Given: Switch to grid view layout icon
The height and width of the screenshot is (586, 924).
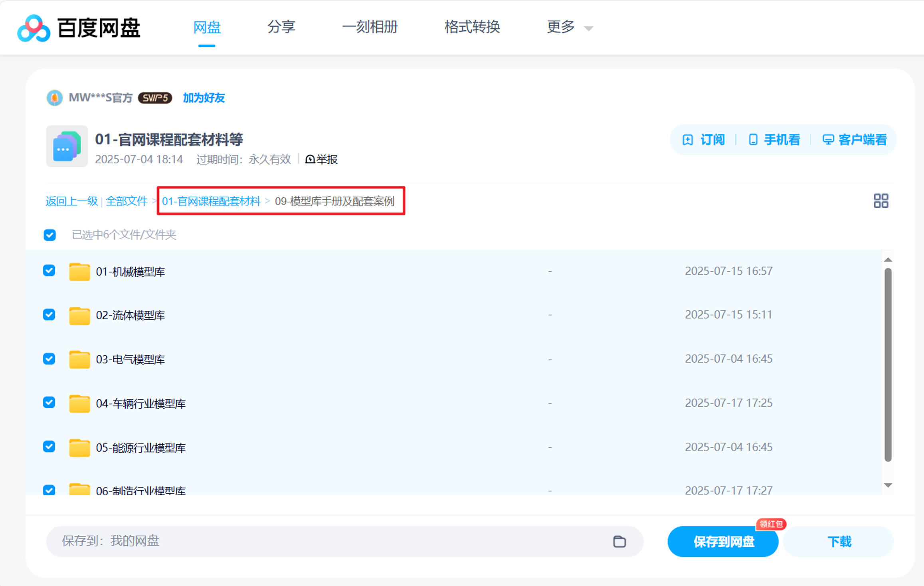Looking at the screenshot, I should pos(880,201).
